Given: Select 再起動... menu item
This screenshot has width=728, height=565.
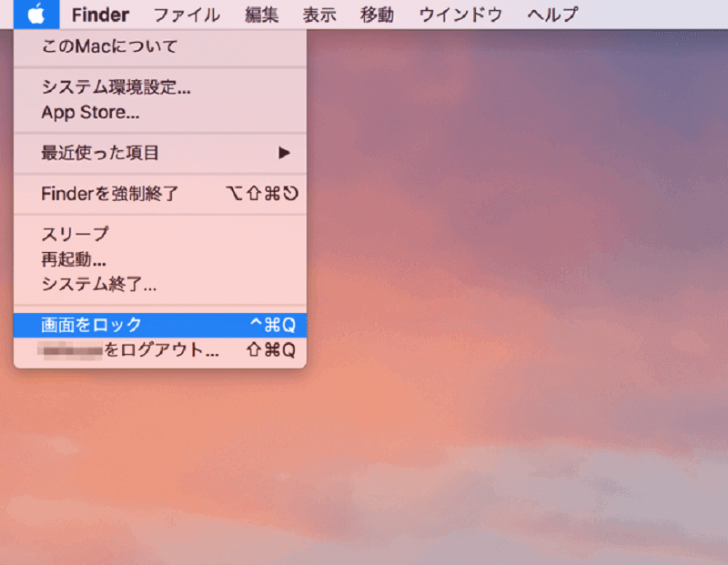Looking at the screenshot, I should tap(160, 259).
